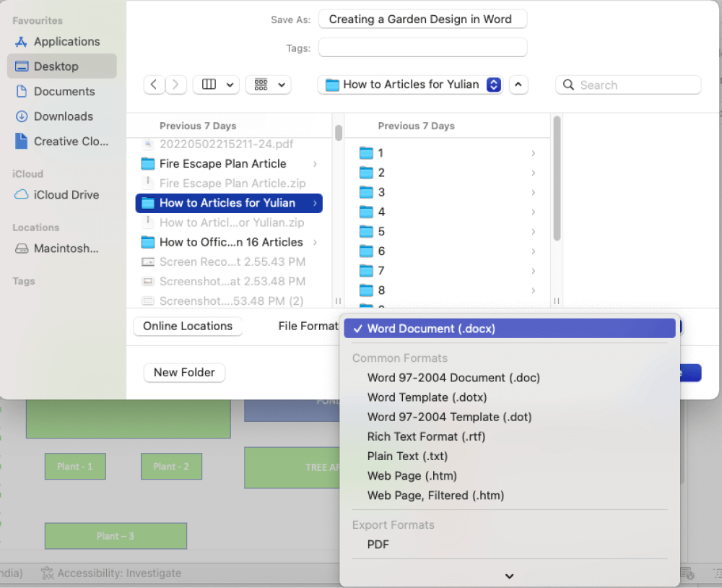
Task: Open Documents in the sidebar
Action: click(64, 92)
